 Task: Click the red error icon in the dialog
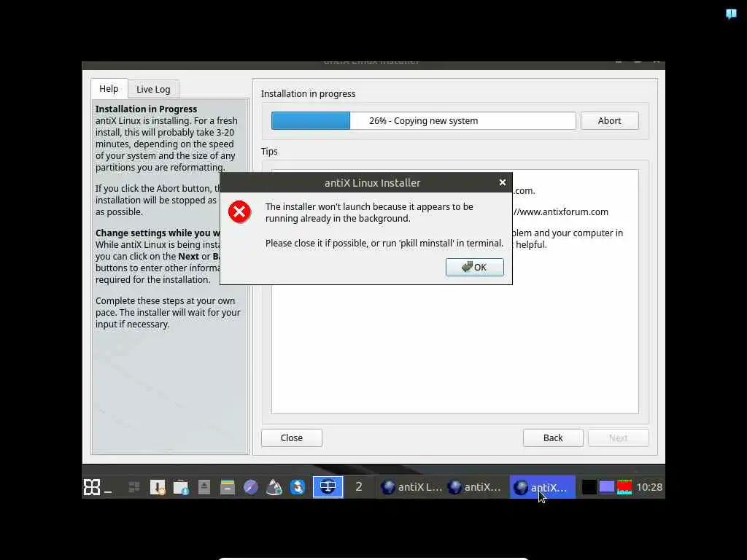tap(239, 212)
